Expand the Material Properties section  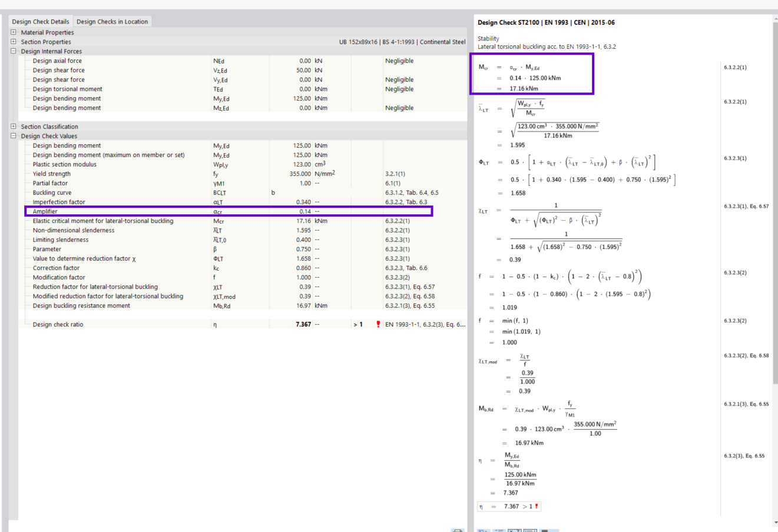pyautogui.click(x=14, y=32)
